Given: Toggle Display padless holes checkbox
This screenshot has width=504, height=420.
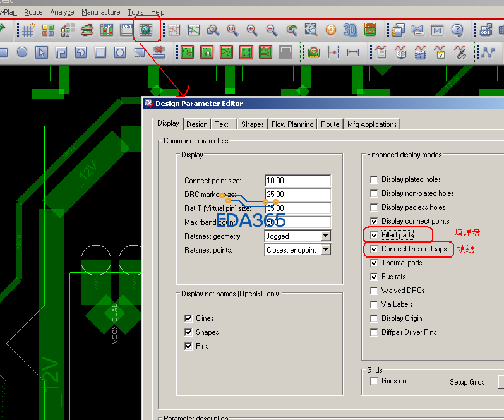Looking at the screenshot, I should coord(374,207).
